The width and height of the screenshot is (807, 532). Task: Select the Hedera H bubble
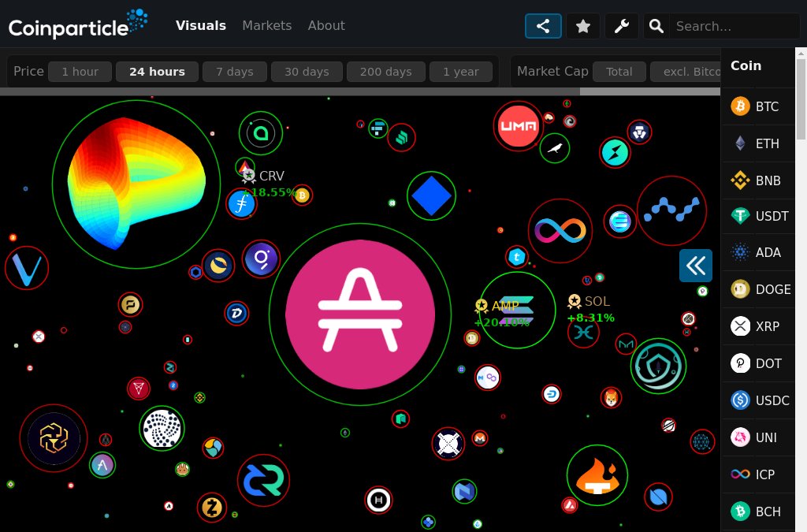[379, 500]
